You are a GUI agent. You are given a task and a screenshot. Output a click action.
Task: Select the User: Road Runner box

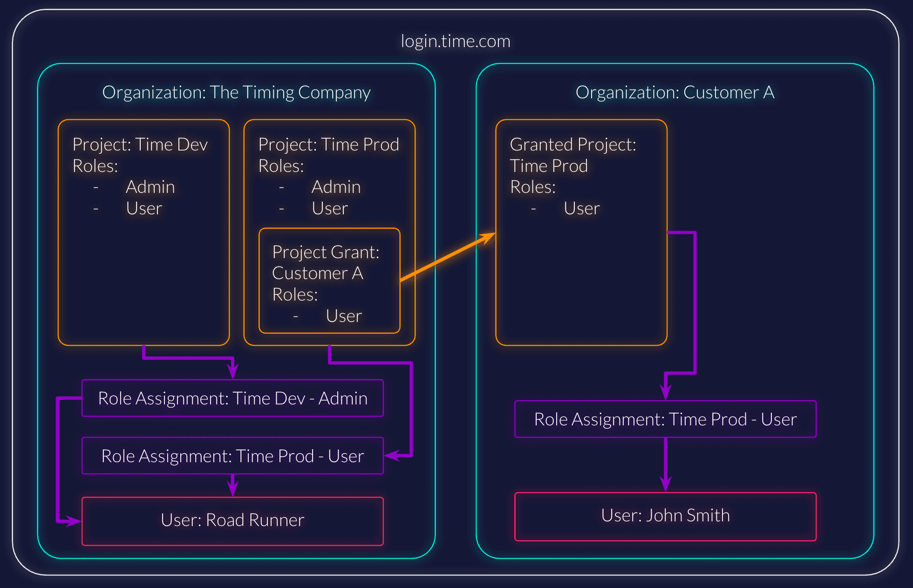tap(232, 520)
